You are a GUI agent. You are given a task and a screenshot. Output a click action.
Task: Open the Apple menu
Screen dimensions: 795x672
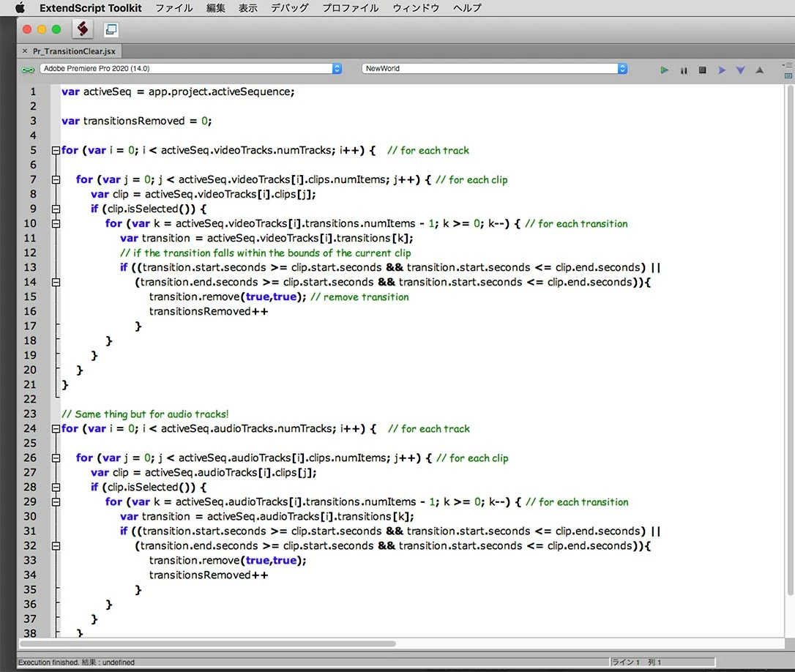point(20,7)
